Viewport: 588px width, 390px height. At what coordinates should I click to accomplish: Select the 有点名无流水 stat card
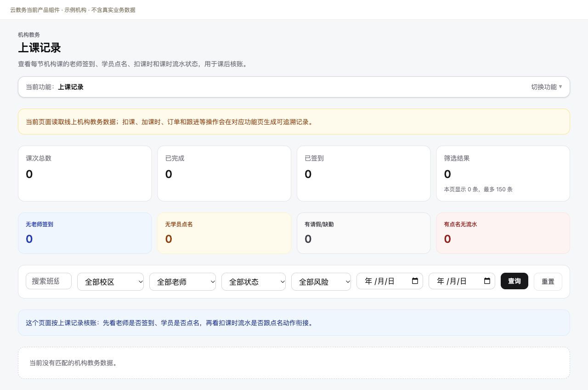(x=503, y=233)
